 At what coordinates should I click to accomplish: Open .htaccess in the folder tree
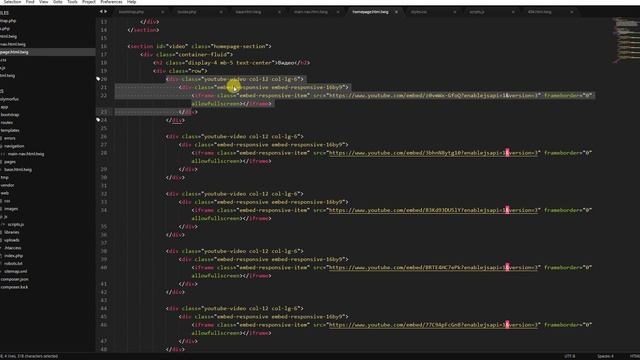click(13, 248)
